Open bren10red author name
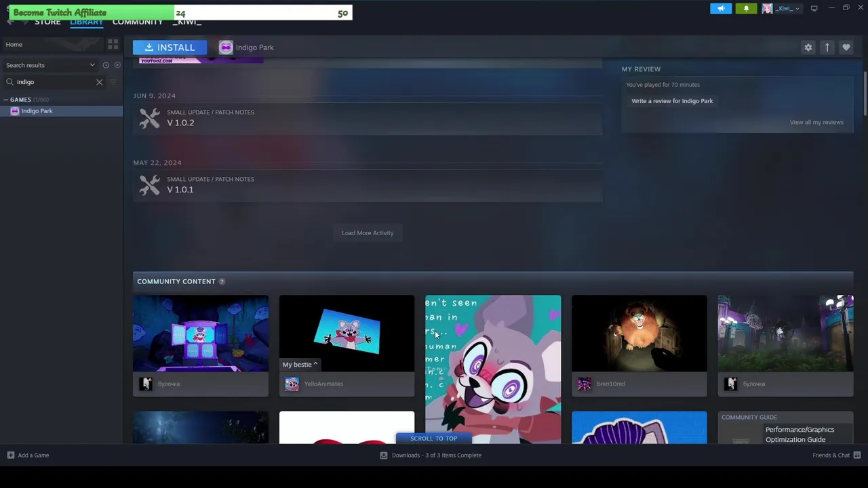Image resolution: width=868 pixels, height=488 pixels. click(x=611, y=384)
